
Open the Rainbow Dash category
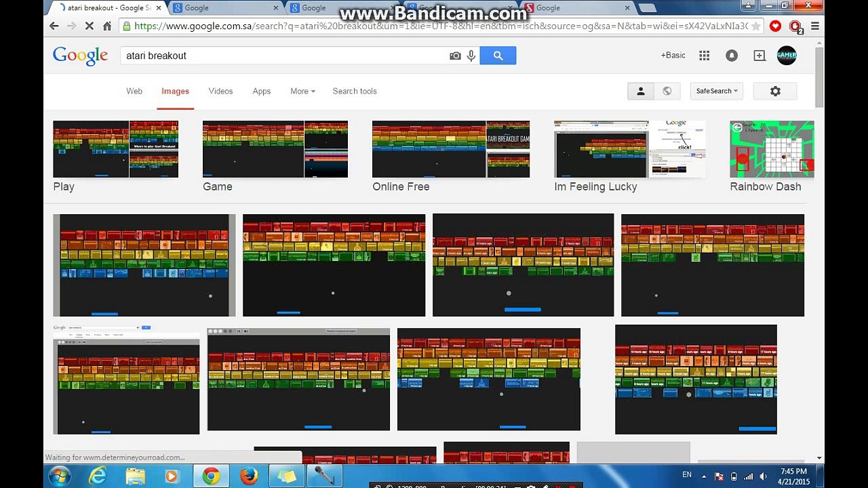point(772,157)
